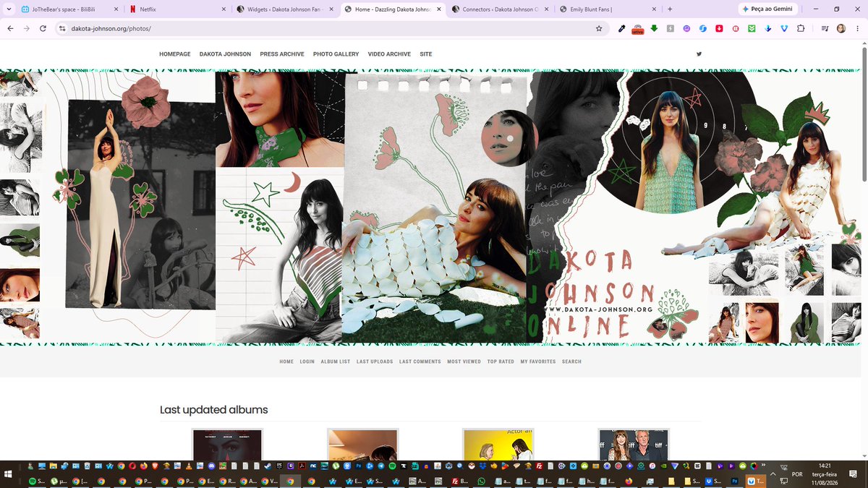Switch to the Connectors Dakota Johnson tab
Screen dimensions: 868x488
point(501,9)
